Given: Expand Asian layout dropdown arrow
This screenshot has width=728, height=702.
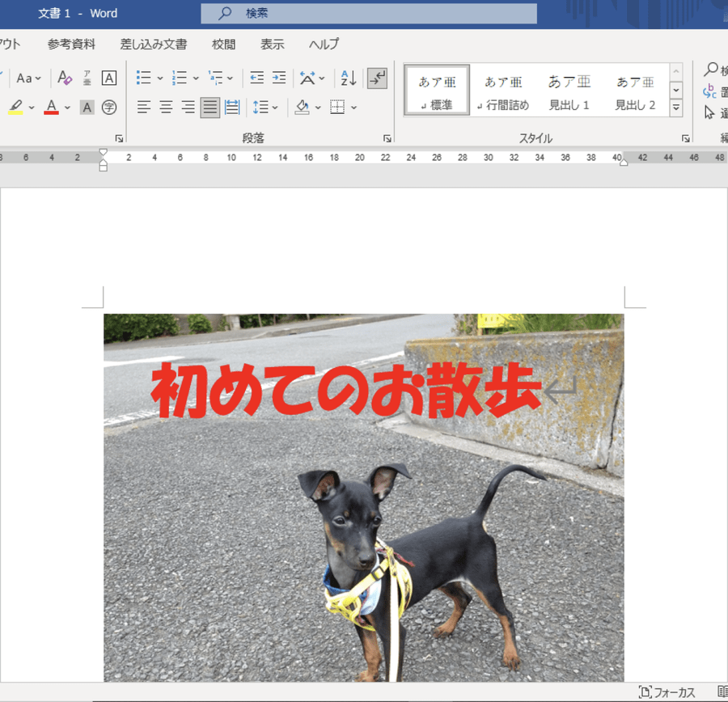Looking at the screenshot, I should click(322, 78).
